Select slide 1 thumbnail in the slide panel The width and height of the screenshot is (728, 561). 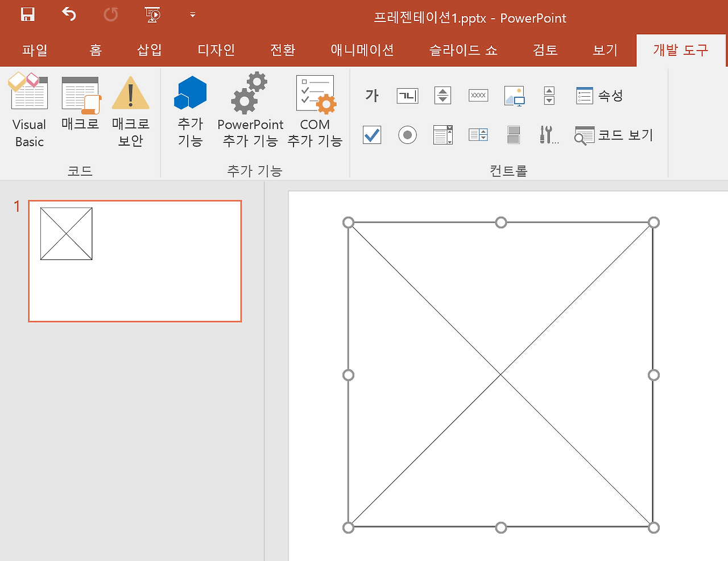pos(135,261)
